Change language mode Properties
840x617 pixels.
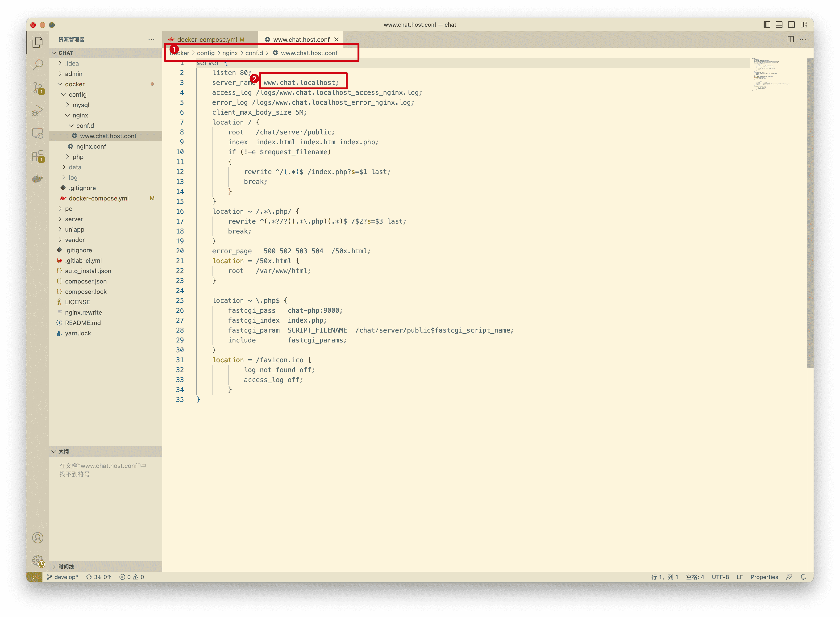point(765,577)
